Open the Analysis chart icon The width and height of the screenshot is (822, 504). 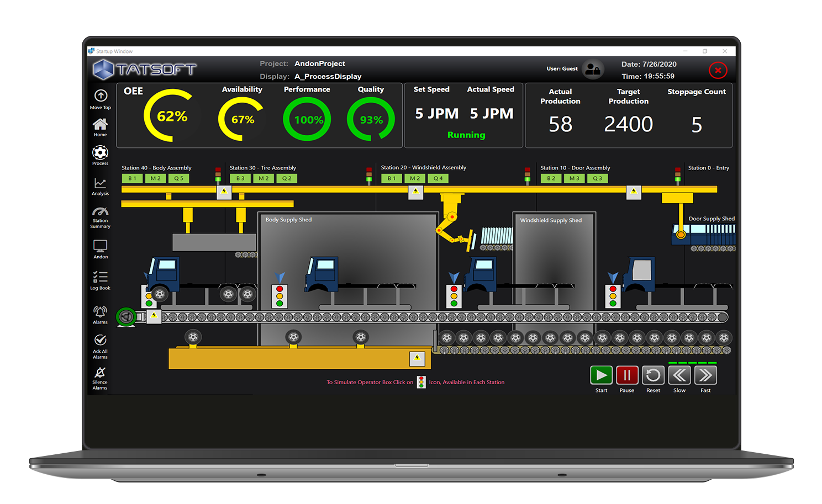(100, 183)
